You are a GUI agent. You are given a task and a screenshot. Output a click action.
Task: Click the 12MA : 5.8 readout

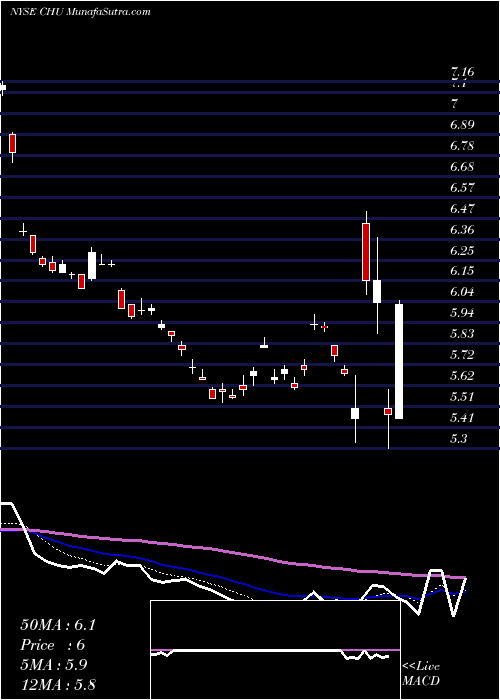[58, 685]
